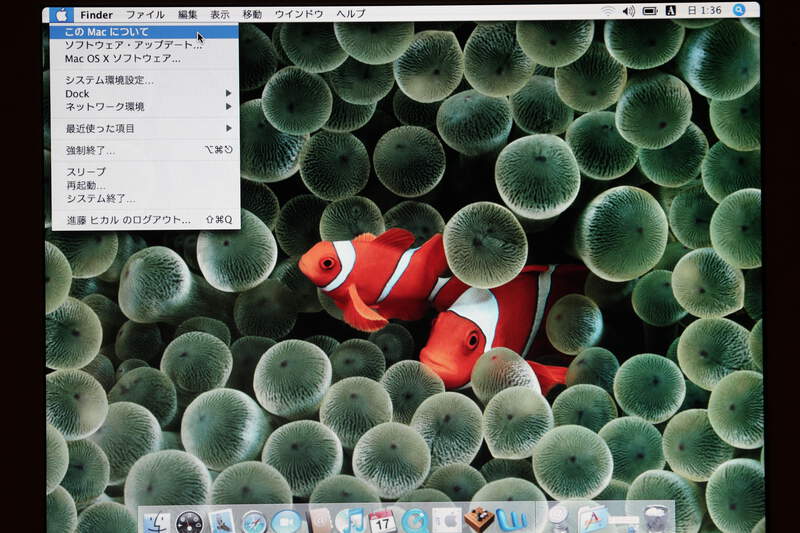Expand the Dock submenu
800x533 pixels.
(144, 94)
